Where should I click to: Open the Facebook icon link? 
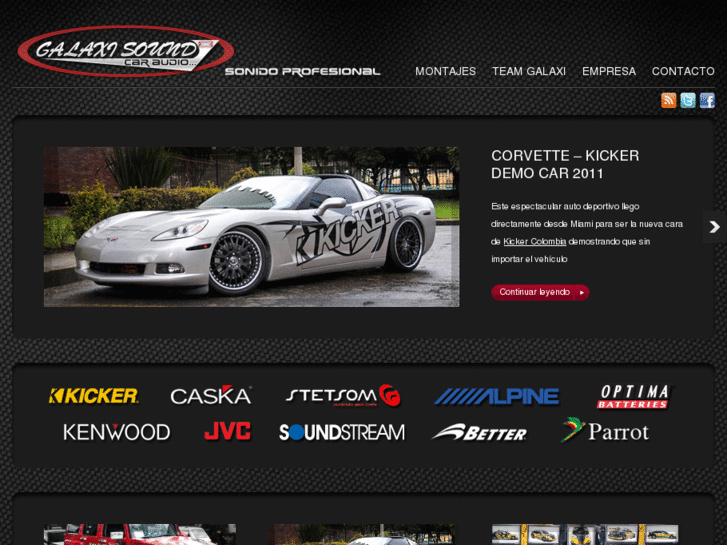tap(707, 100)
